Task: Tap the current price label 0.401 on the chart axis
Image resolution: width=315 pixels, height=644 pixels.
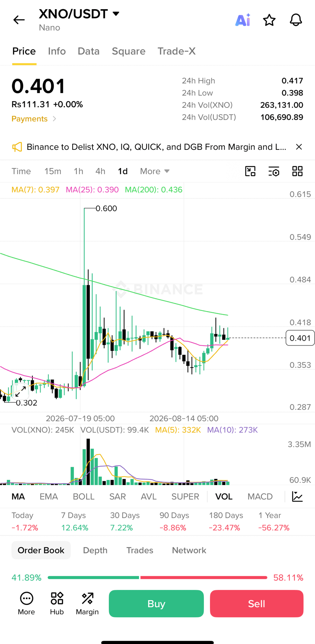Action: coord(300,338)
